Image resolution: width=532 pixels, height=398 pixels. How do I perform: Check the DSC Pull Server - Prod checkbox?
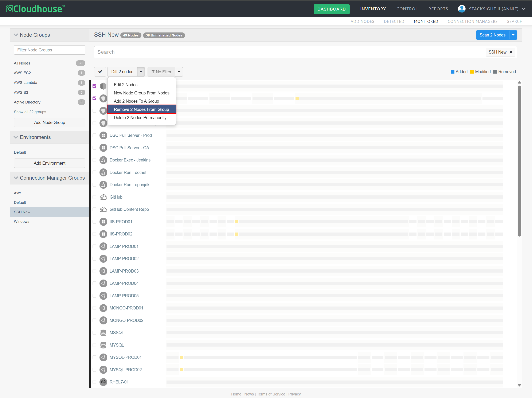(94, 135)
